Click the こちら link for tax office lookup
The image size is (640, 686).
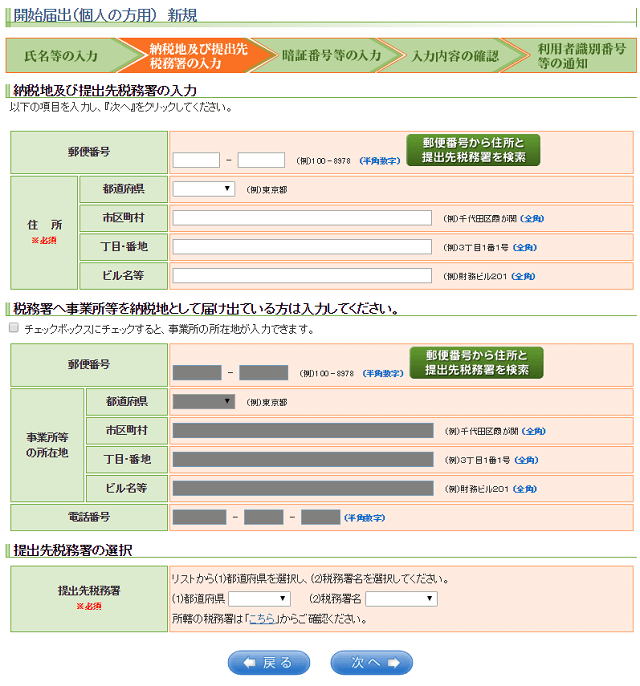tap(262, 619)
